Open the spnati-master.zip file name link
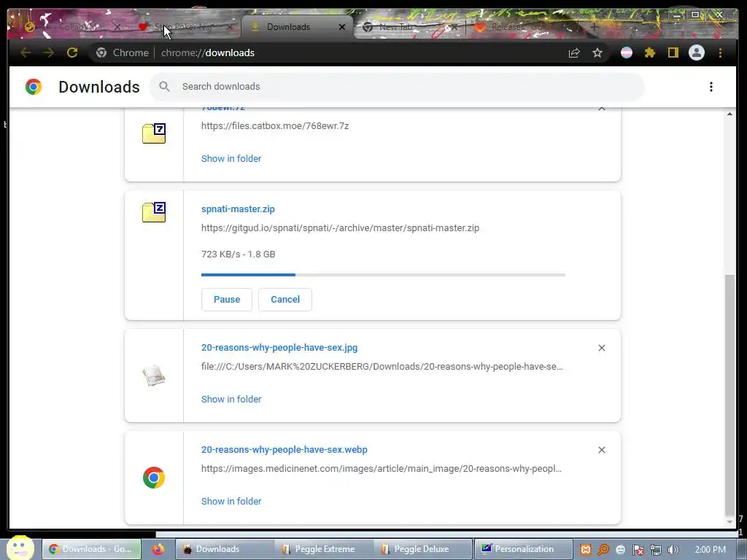This screenshot has width=747, height=560. point(238,209)
